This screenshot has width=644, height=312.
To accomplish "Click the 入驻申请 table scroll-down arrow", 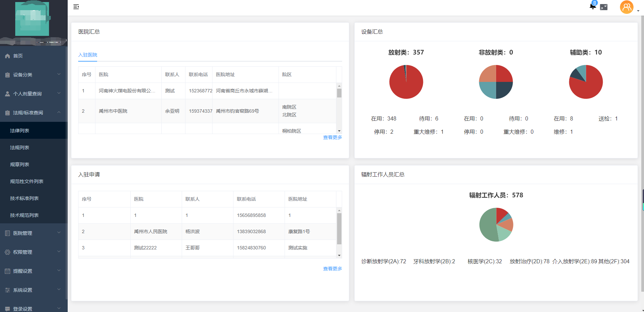I will [x=339, y=255].
